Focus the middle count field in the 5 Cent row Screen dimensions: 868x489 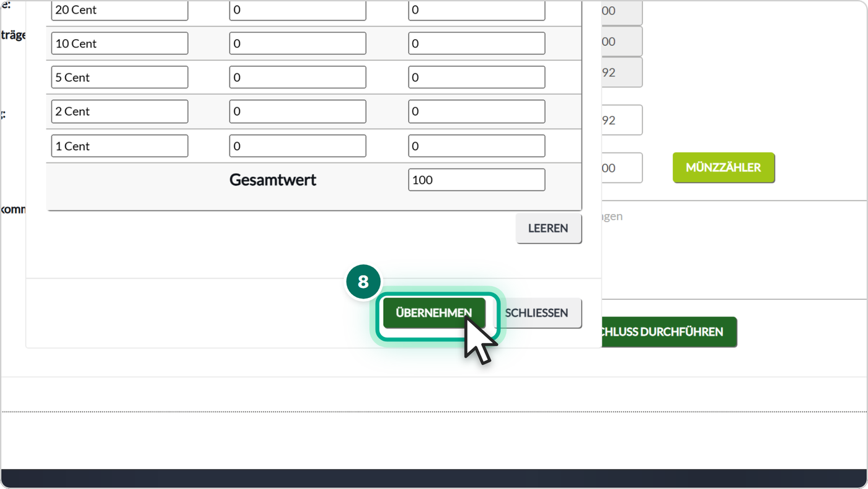point(298,78)
